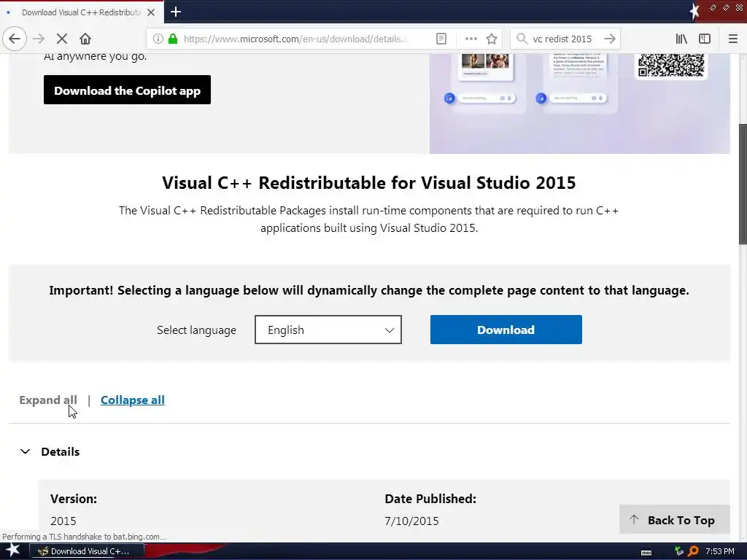
Task: Collapse the Details section chevron
Action: click(26, 451)
